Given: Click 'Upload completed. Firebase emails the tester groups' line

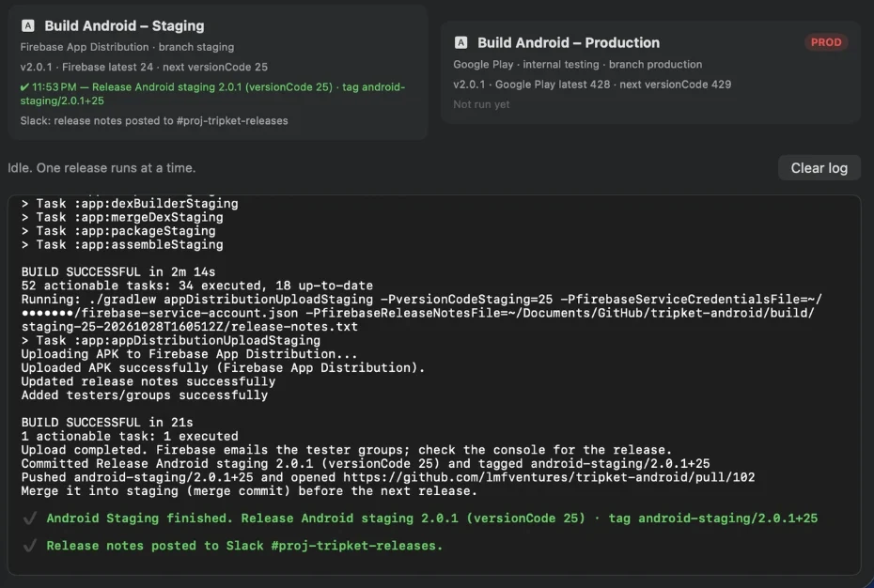Looking at the screenshot, I should [x=347, y=450].
